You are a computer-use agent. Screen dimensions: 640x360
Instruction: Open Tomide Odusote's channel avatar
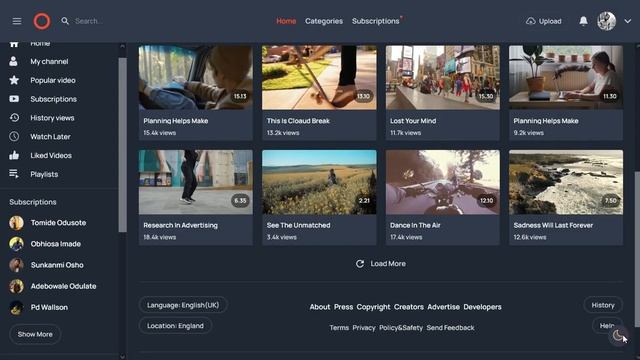coord(16,223)
